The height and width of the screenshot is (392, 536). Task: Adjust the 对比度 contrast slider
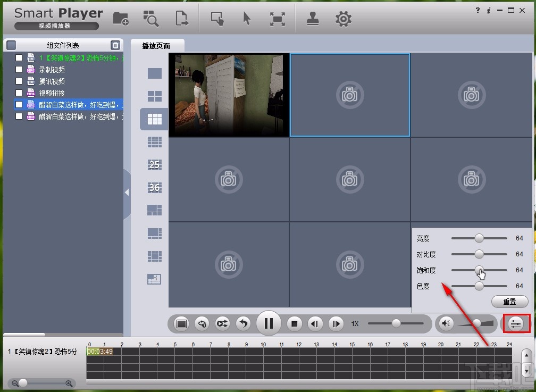pyautogui.click(x=479, y=254)
